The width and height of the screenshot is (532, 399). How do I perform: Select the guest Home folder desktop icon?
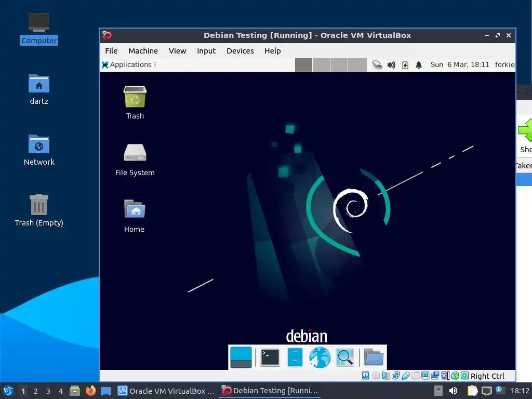coord(135,216)
